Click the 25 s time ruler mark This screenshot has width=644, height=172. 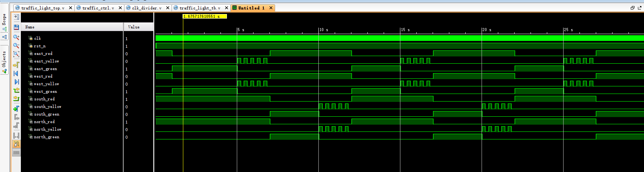tap(568, 30)
